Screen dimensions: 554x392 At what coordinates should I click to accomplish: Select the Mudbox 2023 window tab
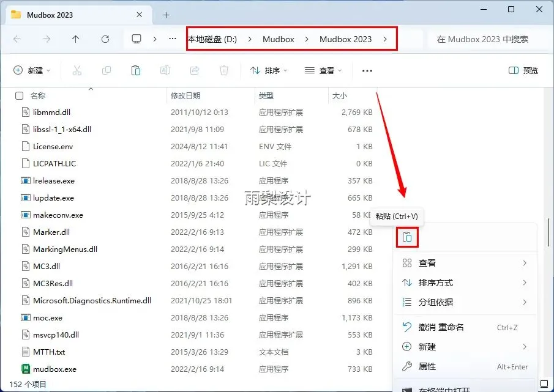[77, 15]
